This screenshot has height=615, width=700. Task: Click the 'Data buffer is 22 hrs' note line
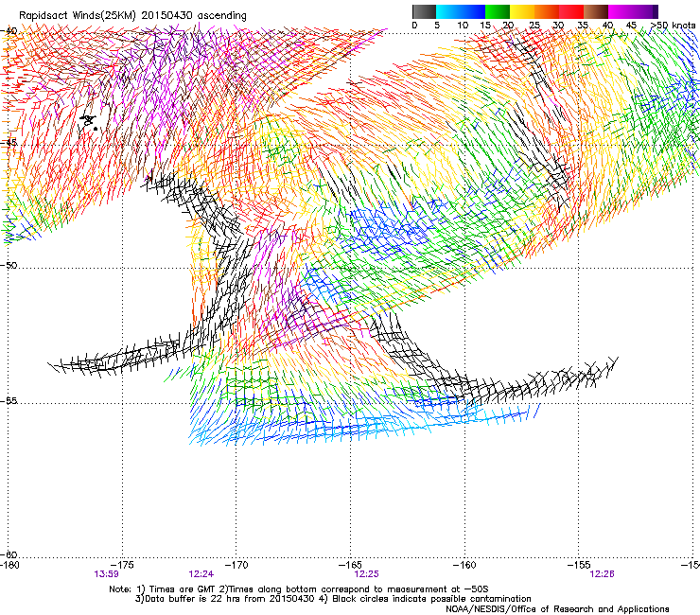coord(333,599)
